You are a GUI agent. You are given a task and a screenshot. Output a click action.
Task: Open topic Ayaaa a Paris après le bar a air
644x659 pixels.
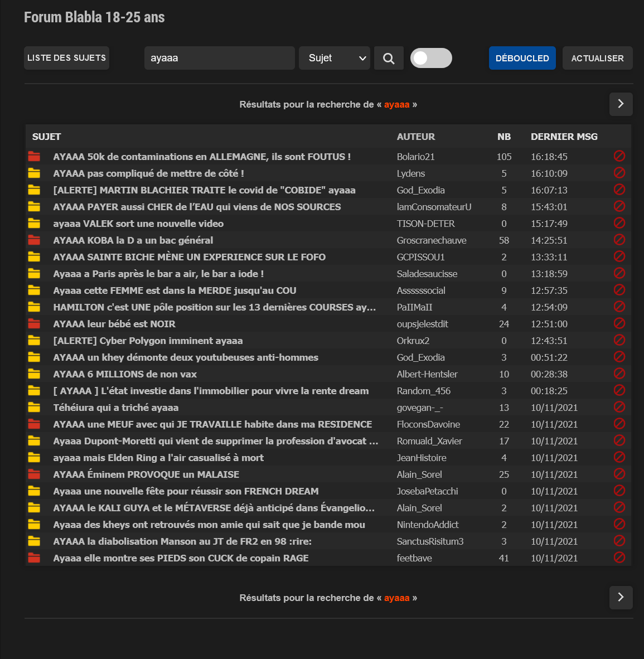pos(158,274)
